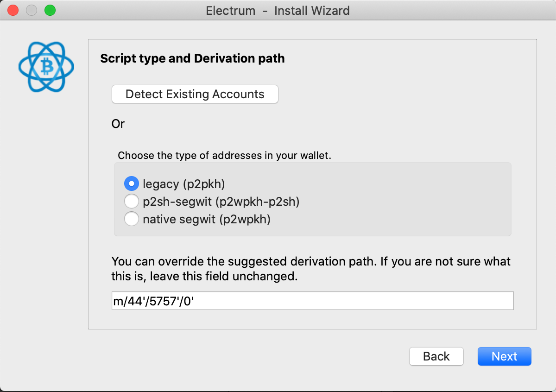Click the Electrum Bitcoin atom logo
Screen dimensions: 556x392
point(46,67)
